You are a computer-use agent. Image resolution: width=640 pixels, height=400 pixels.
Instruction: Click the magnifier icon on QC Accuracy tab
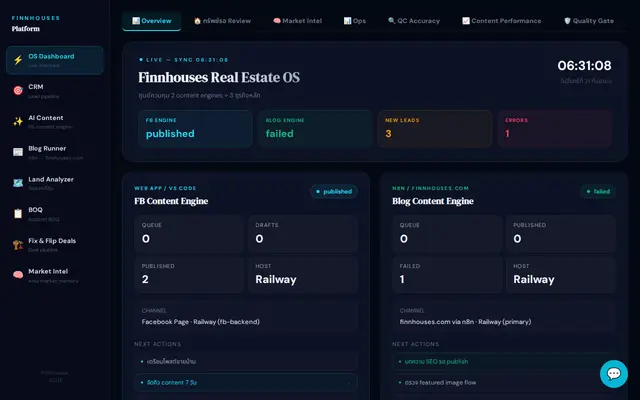point(391,21)
